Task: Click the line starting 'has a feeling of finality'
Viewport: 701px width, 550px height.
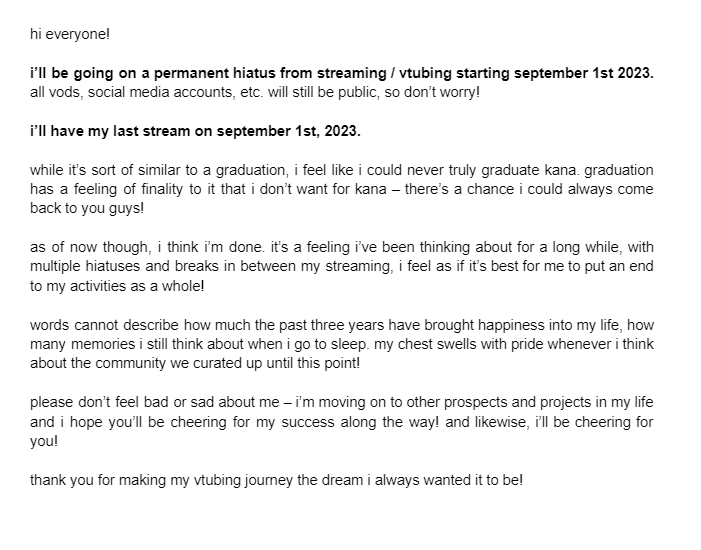Action: tap(342, 189)
